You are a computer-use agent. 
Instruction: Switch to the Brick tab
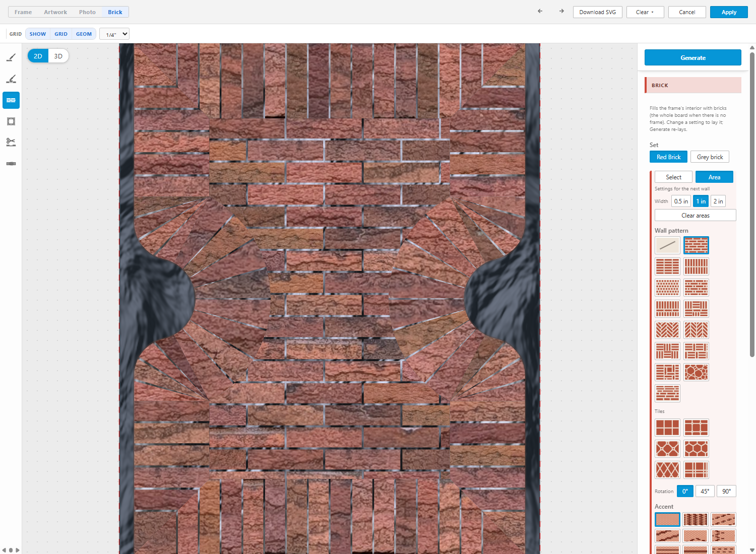point(115,12)
